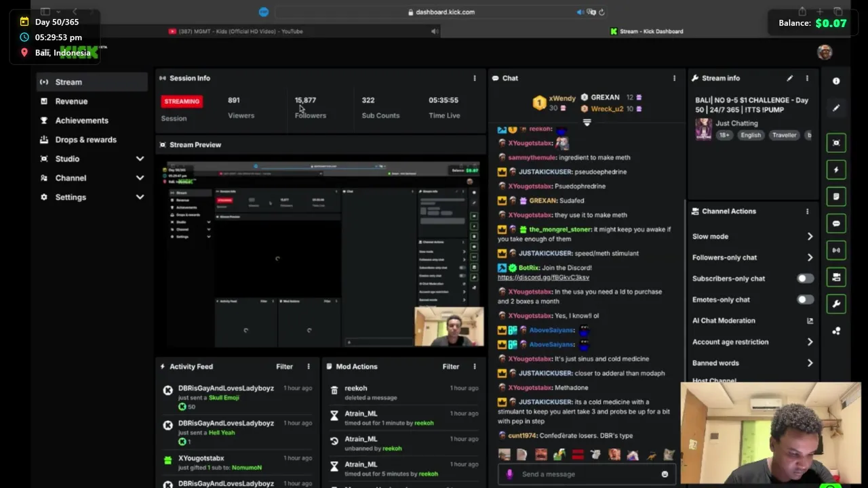Open Slow mode settings arrow
Viewport: 868px width, 488px height.
810,237
